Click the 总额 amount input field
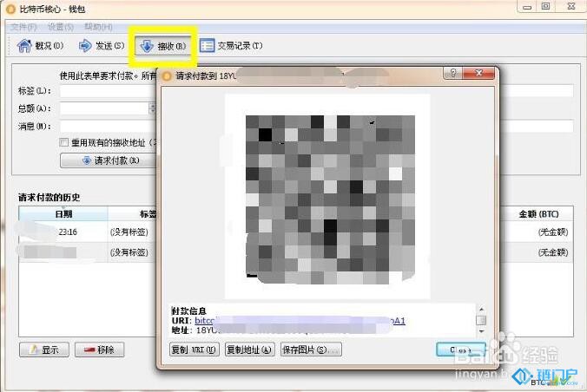Screen dimensions: 587x392 tap(104, 108)
